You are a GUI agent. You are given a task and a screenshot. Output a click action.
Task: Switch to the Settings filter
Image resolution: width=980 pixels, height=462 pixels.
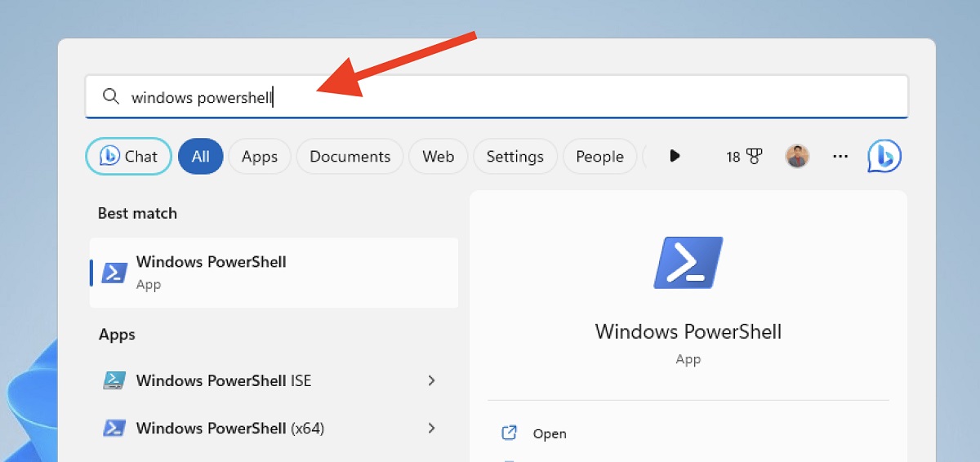point(515,157)
